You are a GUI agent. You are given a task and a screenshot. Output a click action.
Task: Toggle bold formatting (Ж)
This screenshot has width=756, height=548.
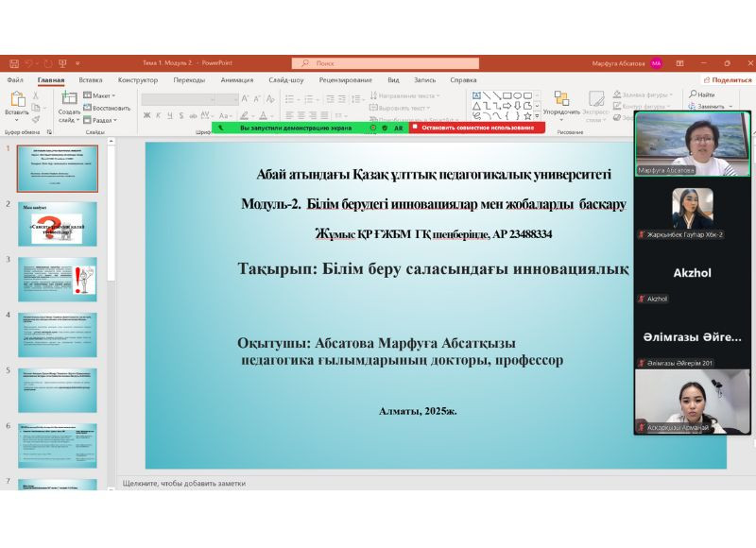pyautogui.click(x=146, y=113)
